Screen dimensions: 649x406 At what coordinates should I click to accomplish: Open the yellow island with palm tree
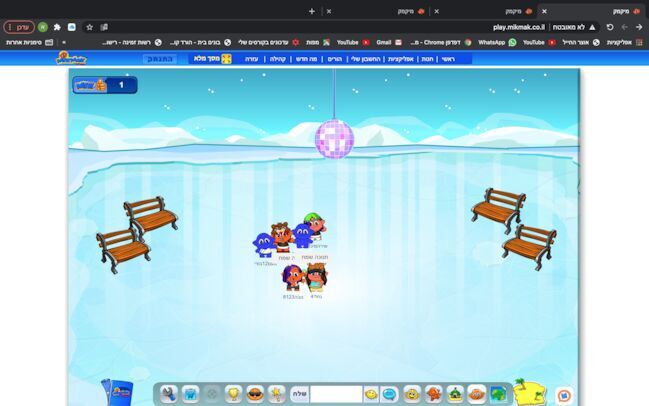point(529,392)
